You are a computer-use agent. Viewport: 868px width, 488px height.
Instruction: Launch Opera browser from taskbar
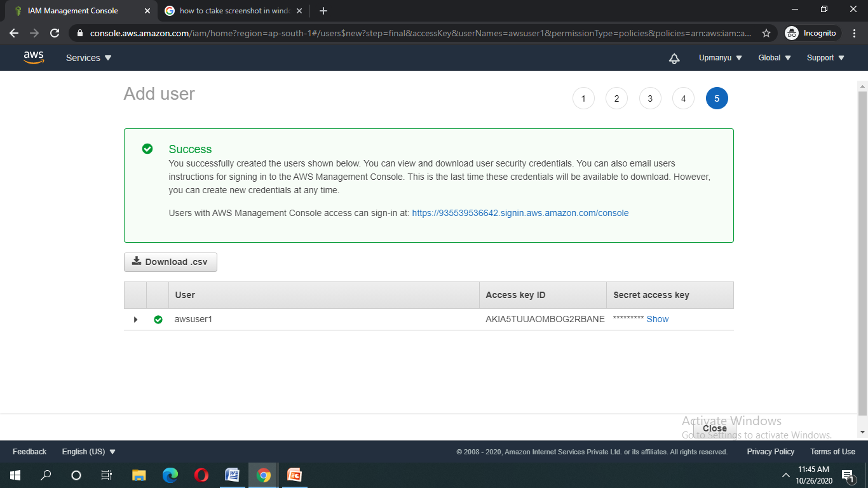coord(201,475)
